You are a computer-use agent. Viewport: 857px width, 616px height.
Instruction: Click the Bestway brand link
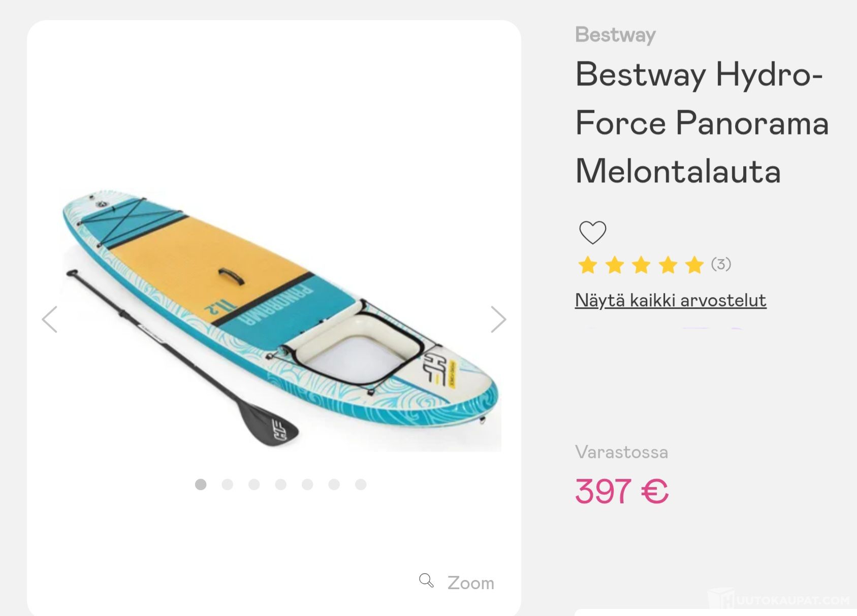pos(615,35)
